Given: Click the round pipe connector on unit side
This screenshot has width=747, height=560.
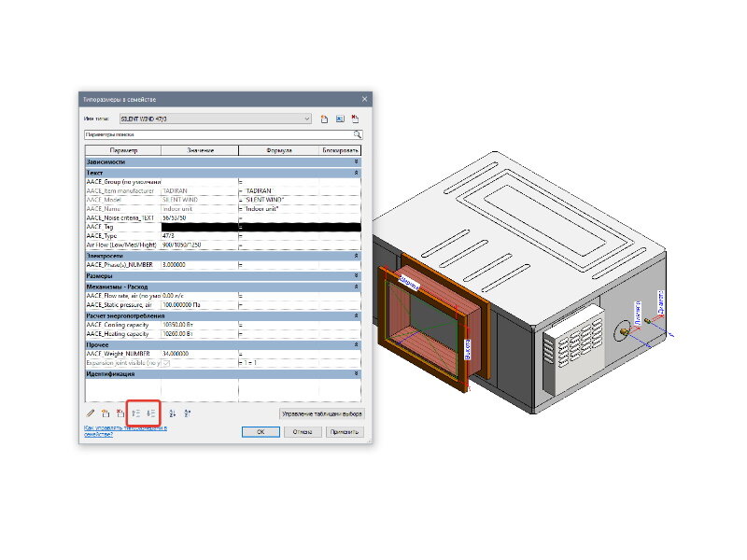Looking at the screenshot, I should 623,331.
